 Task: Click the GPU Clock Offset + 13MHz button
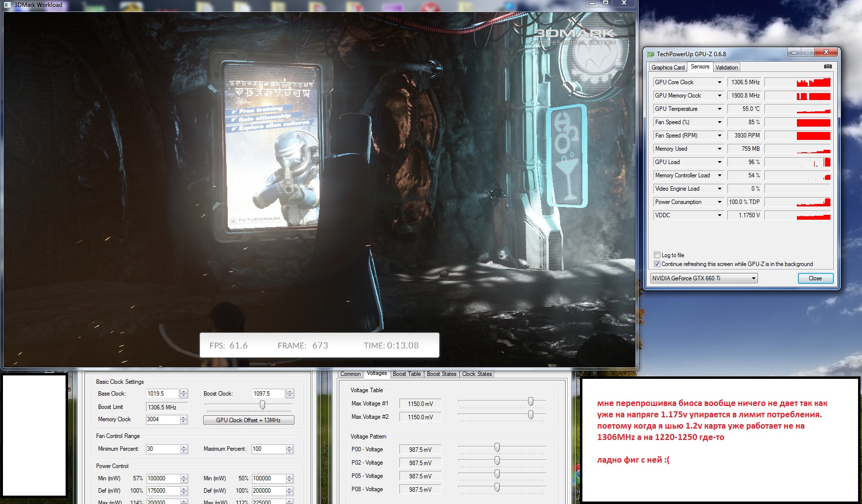point(249,420)
